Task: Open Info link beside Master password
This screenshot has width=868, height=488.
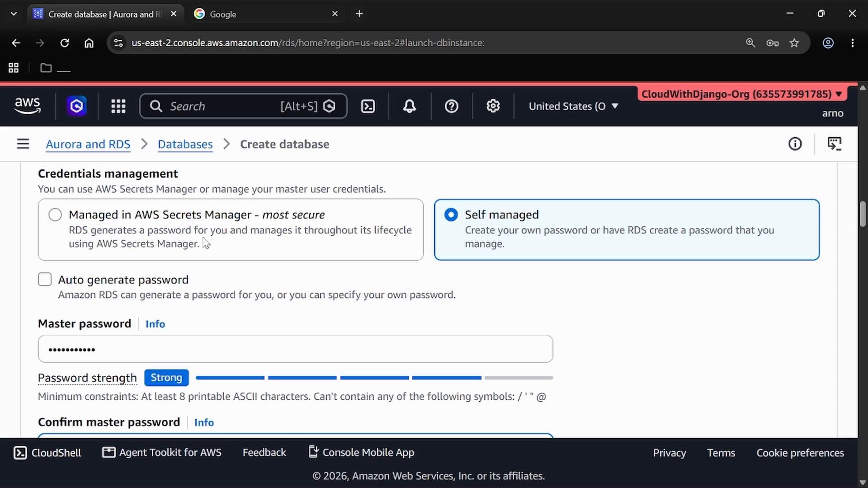Action: point(155,324)
